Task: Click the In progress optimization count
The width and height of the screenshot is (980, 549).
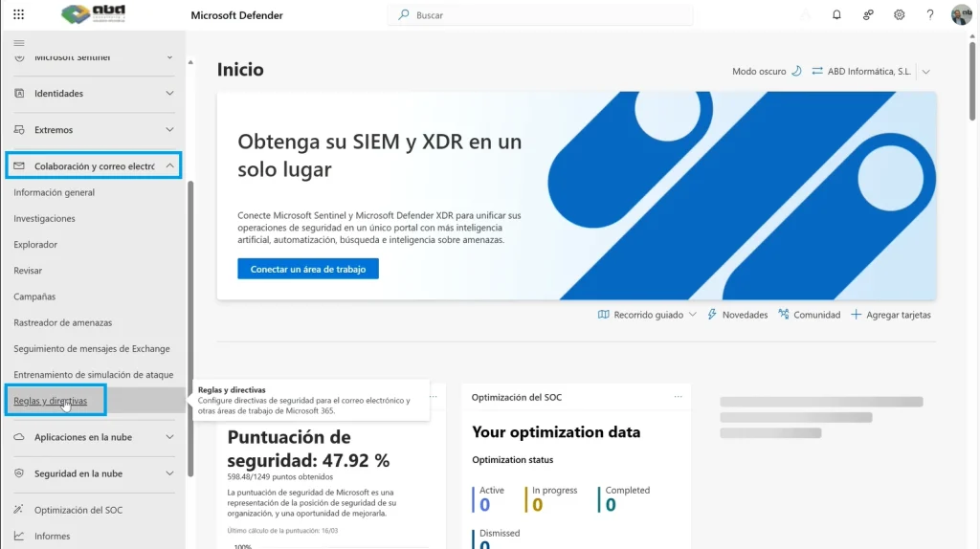Action: 538,505
